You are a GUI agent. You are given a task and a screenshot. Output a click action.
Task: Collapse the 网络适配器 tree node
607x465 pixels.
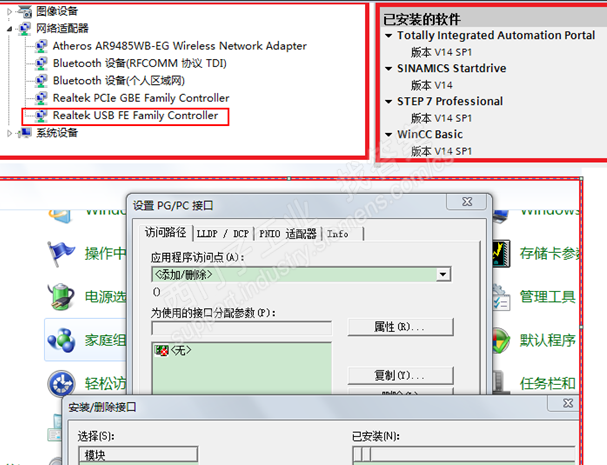click(9, 29)
